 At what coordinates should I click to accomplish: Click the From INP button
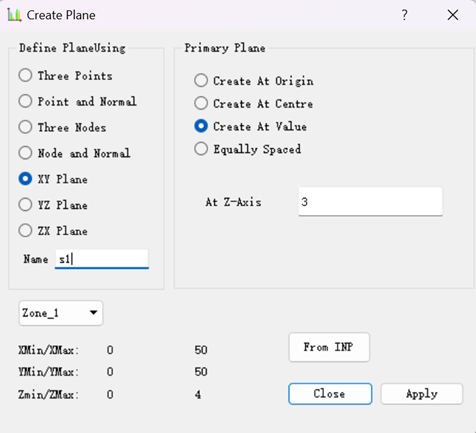pyautogui.click(x=329, y=347)
